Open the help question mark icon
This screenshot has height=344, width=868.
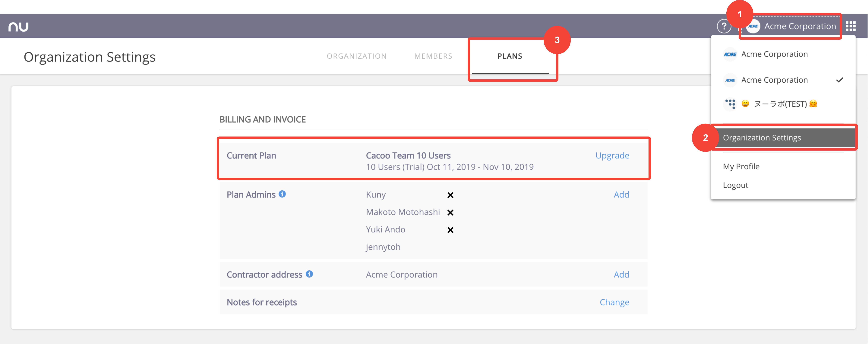coord(724,26)
